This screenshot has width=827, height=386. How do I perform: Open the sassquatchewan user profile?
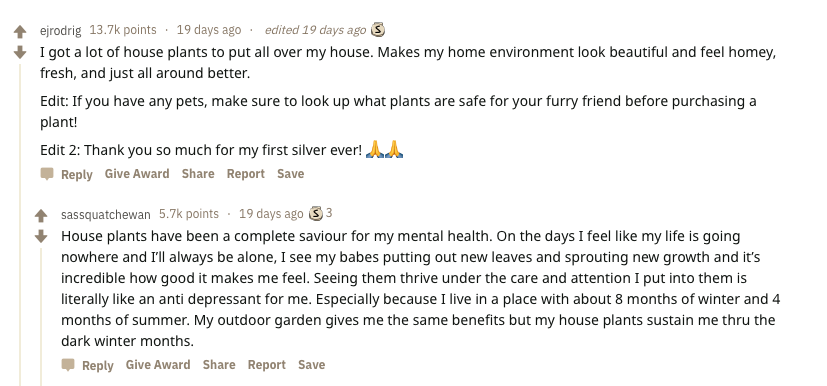[x=105, y=215]
